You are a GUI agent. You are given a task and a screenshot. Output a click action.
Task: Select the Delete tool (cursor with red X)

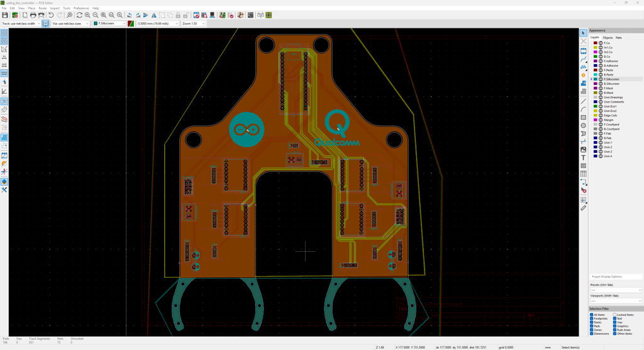pyautogui.click(x=583, y=190)
